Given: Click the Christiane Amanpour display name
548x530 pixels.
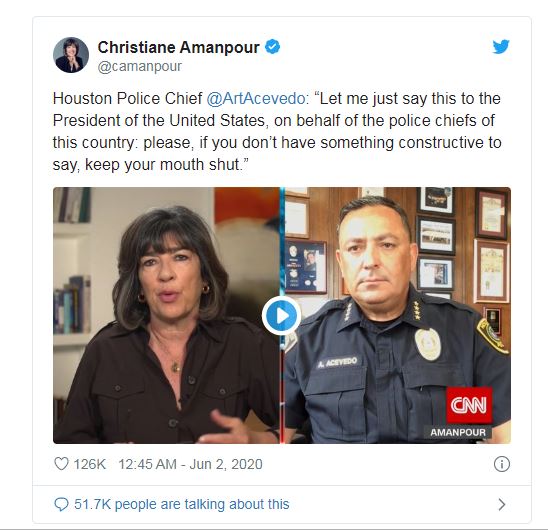Looking at the screenshot, I should (x=178, y=47).
